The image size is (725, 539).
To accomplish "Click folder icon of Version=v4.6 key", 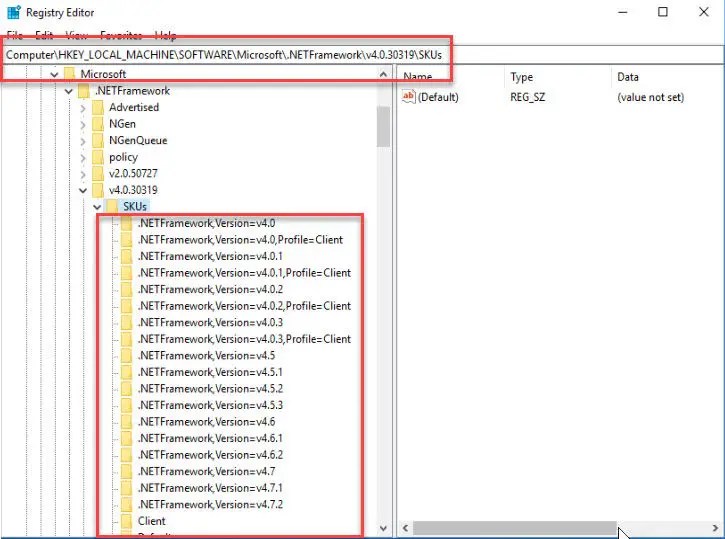I will tap(126, 422).
